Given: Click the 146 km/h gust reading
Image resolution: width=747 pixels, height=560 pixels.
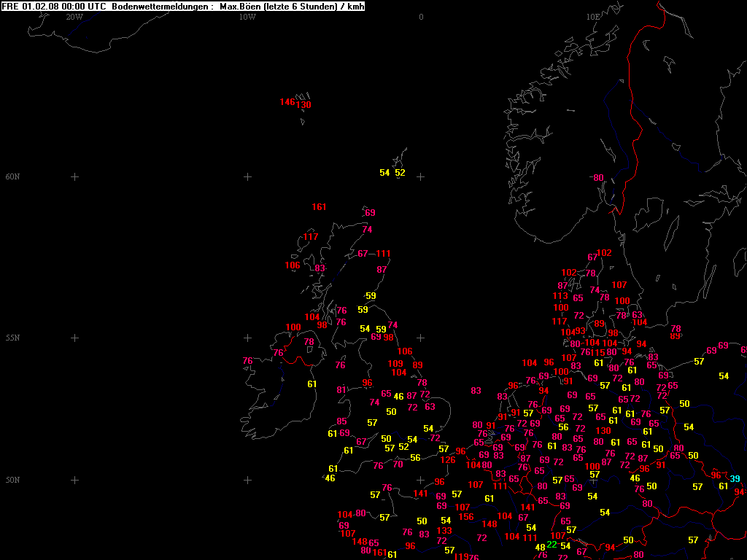Looking at the screenshot, I should point(287,101).
